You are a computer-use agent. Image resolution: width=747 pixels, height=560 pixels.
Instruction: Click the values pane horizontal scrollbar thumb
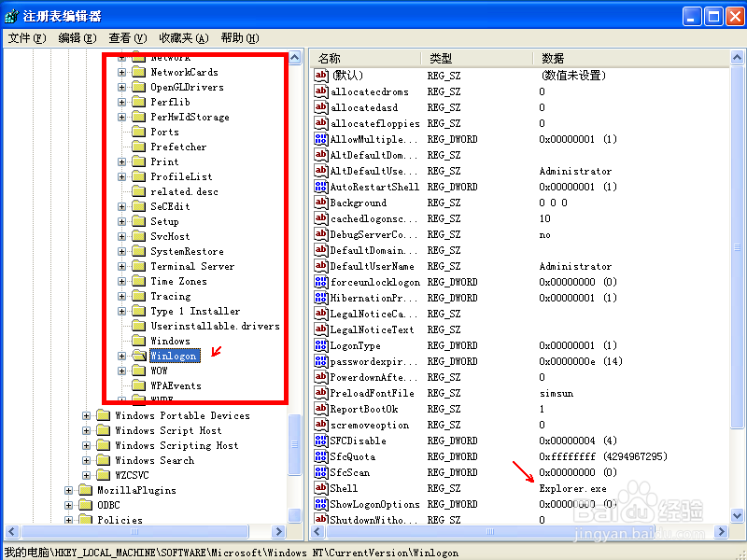[x=491, y=531]
